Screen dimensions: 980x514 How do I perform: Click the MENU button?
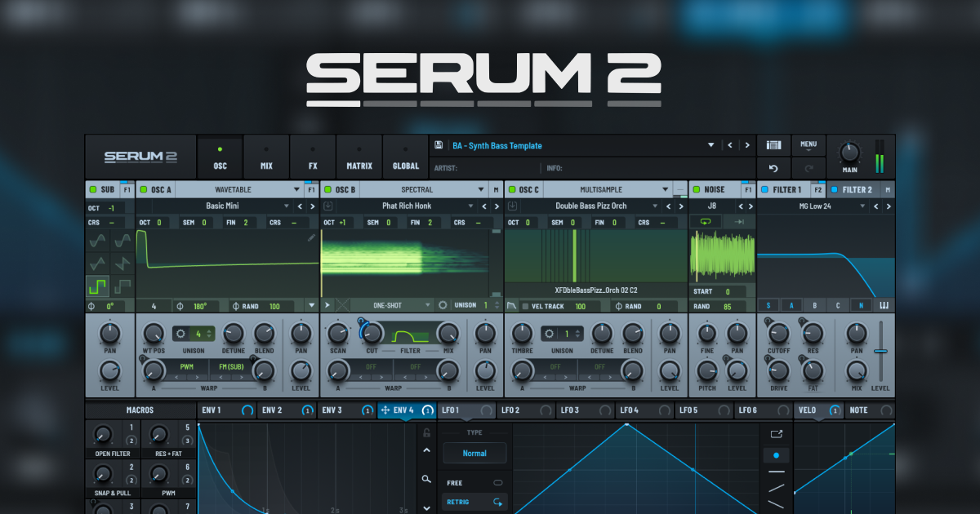coord(808,144)
